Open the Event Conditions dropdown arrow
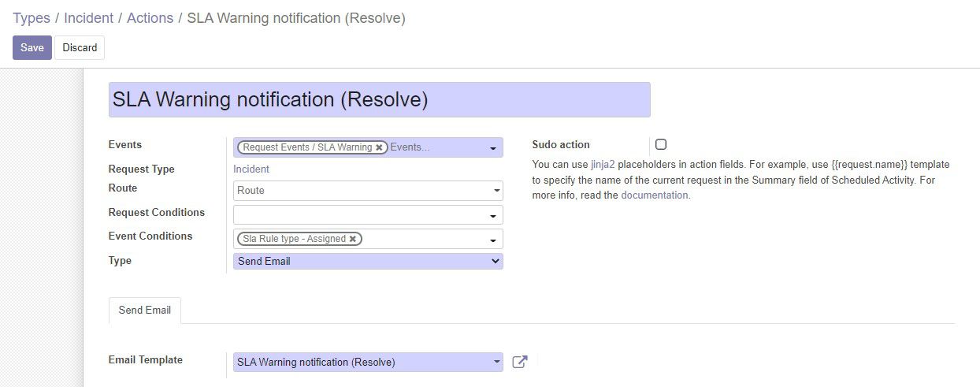This screenshot has width=980, height=387. pyautogui.click(x=494, y=240)
